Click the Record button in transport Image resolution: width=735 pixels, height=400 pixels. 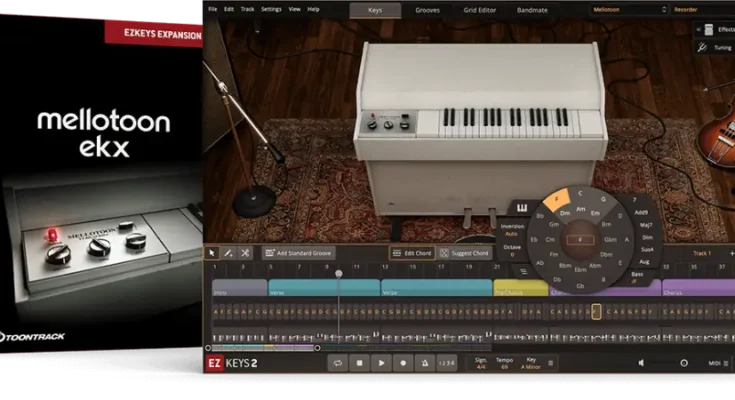coord(403,362)
